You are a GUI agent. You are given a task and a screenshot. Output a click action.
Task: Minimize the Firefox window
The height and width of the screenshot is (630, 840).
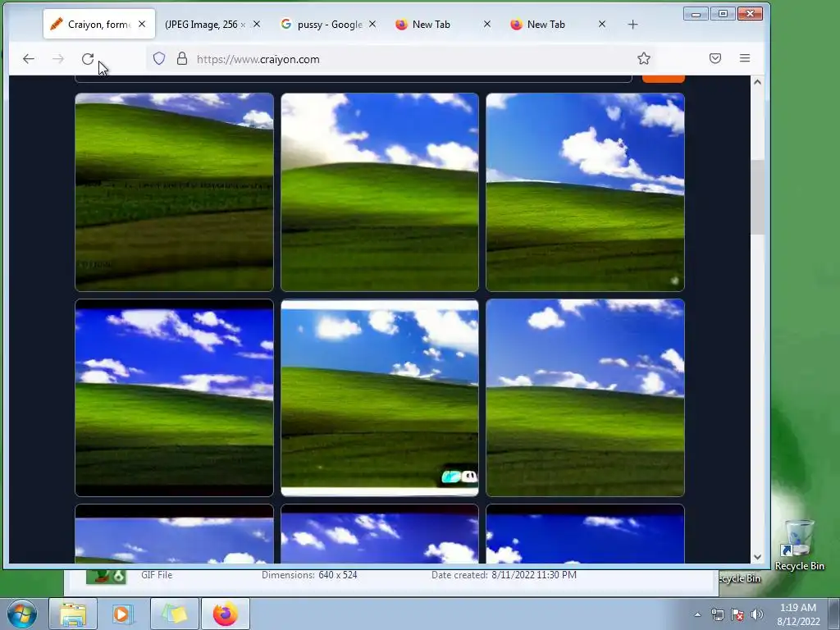[x=696, y=13]
